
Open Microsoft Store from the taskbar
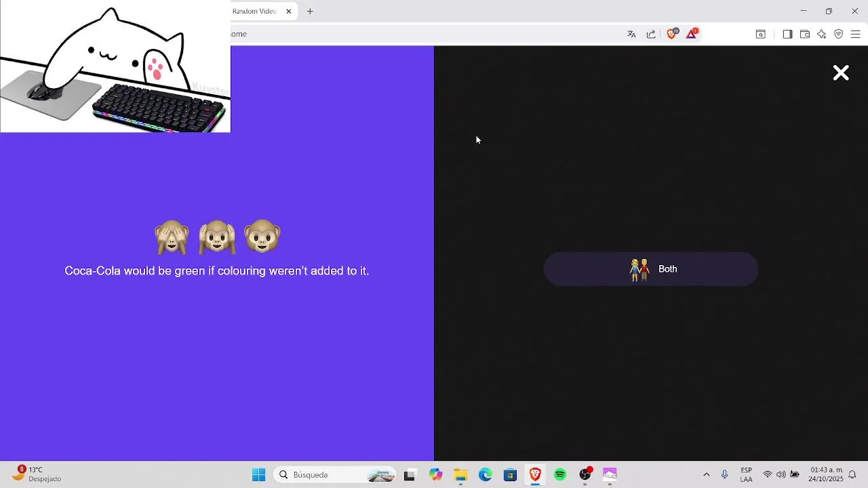511,475
